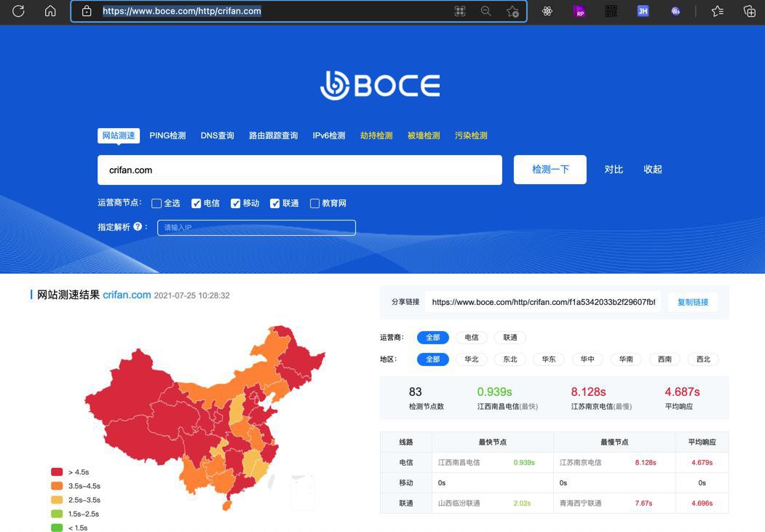Click light green 1.5s-2.5s legend swatch
This screenshot has height=532, width=765.
(57, 514)
